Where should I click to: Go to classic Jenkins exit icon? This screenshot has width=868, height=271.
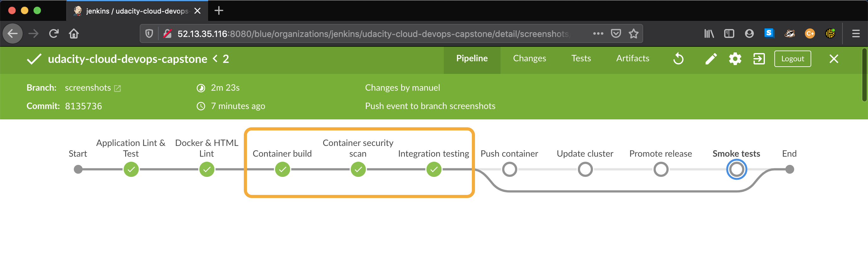click(x=759, y=59)
